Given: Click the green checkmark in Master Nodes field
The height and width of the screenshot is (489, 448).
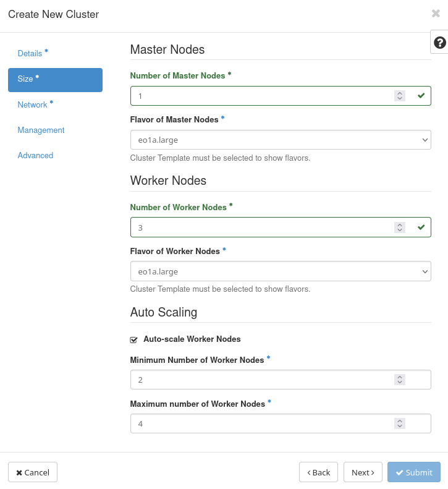Looking at the screenshot, I should pos(421,96).
